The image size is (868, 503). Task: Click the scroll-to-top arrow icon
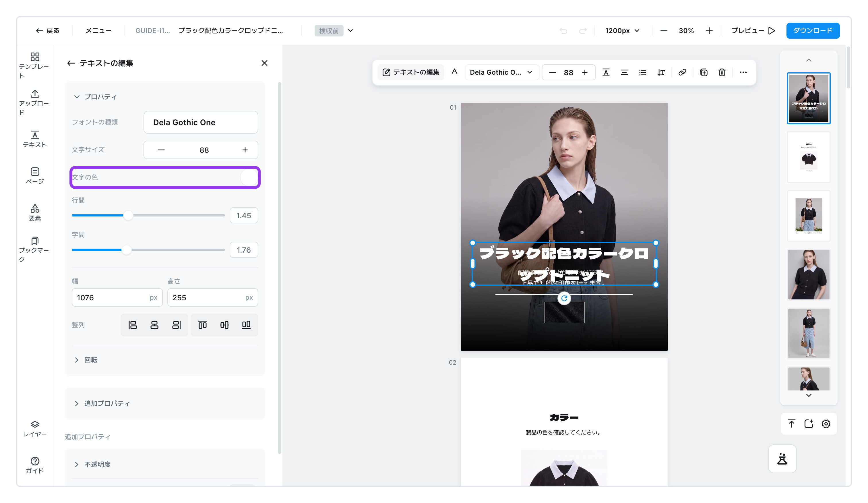(x=791, y=423)
